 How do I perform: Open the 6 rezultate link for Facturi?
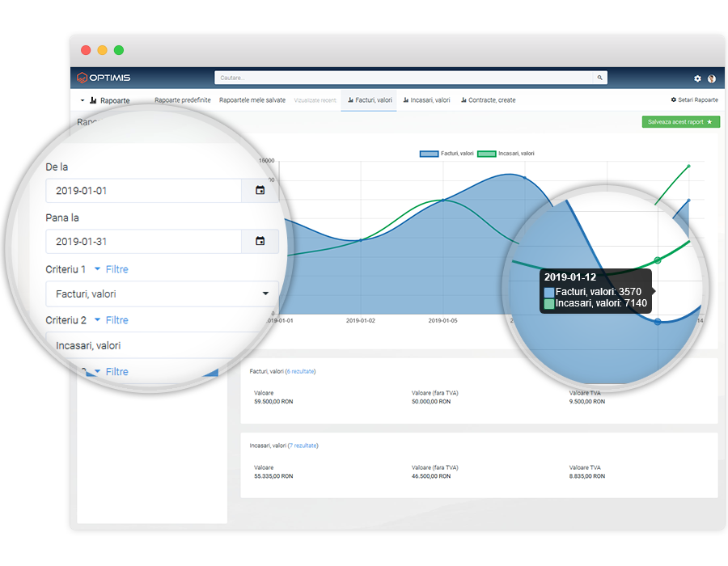tap(302, 372)
